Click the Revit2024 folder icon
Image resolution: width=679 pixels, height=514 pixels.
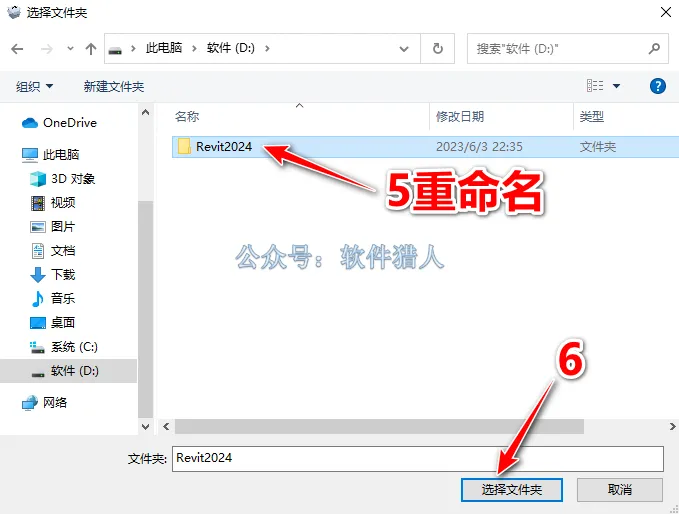pos(184,146)
